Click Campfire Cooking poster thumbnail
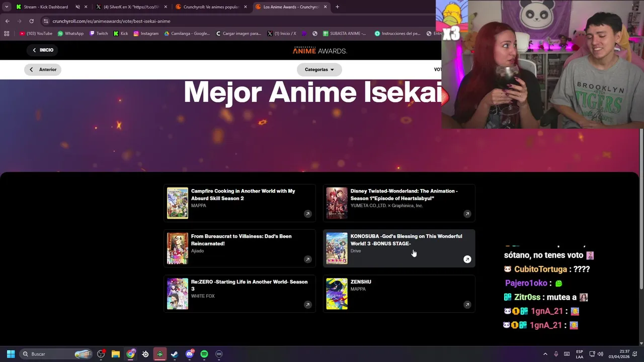This screenshot has width=644, height=362. [x=178, y=203]
